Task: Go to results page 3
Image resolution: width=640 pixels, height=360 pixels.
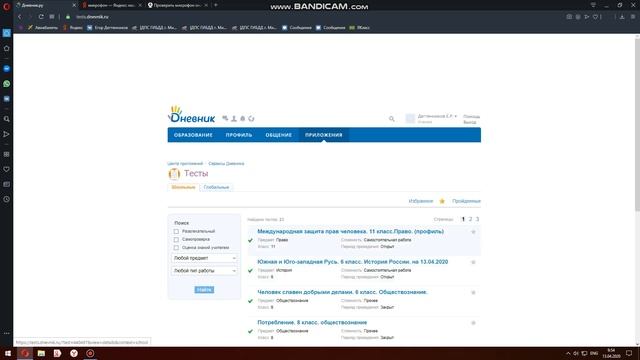Action: tap(477, 219)
